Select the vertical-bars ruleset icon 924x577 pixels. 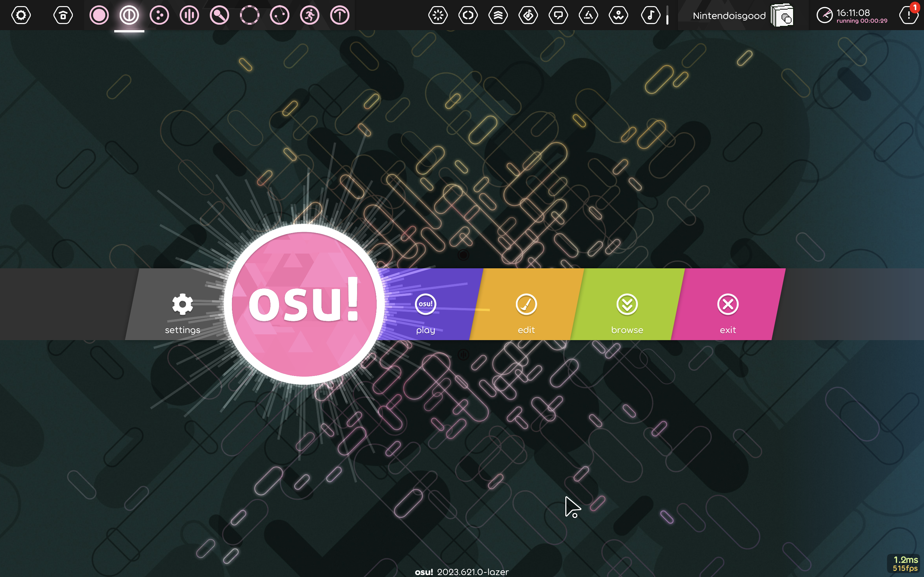tap(189, 15)
